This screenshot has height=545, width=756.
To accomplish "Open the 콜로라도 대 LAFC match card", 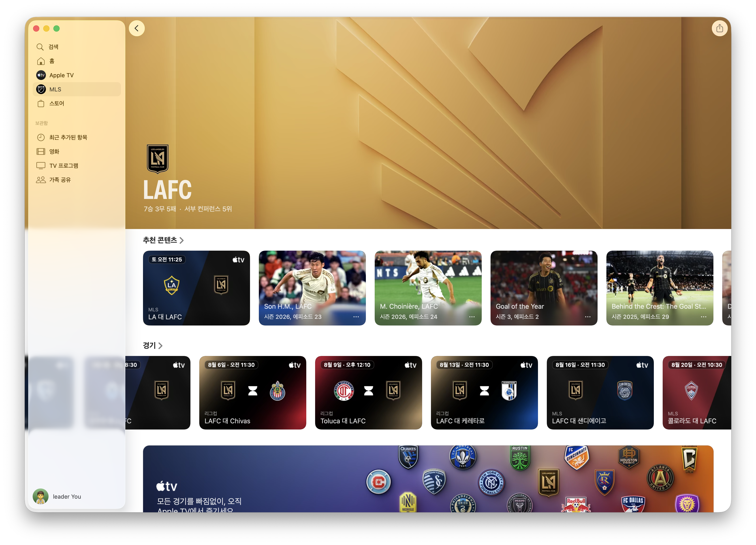I will [x=697, y=393].
